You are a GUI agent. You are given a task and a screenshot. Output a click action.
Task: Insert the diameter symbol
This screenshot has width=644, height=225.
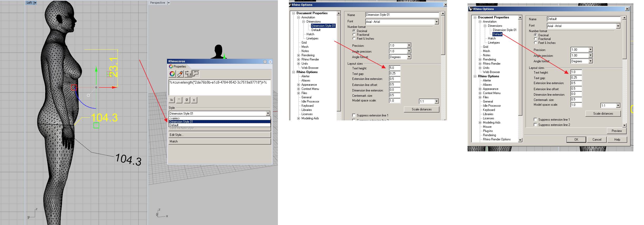tap(186, 100)
